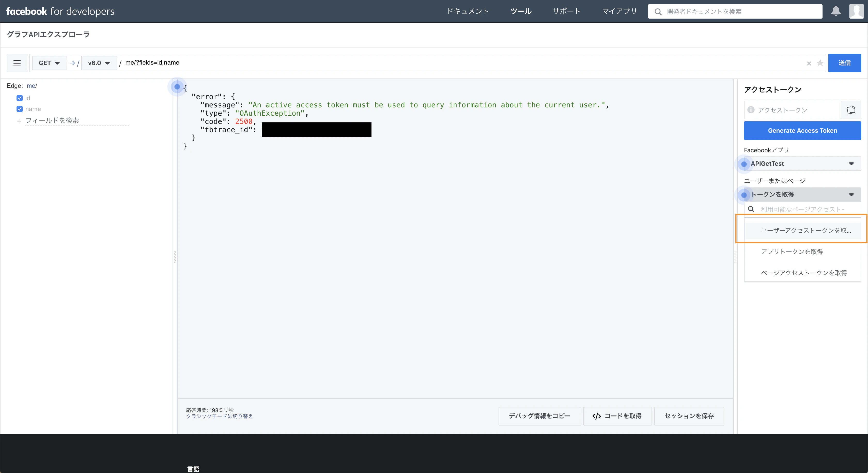Click the info icon in the access token field
Viewport: 868px width, 473px height.
pyautogui.click(x=751, y=110)
